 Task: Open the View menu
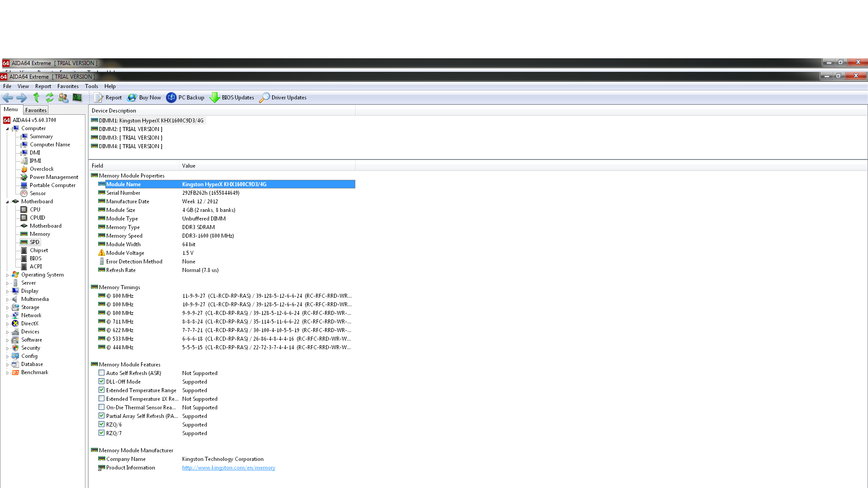point(23,86)
